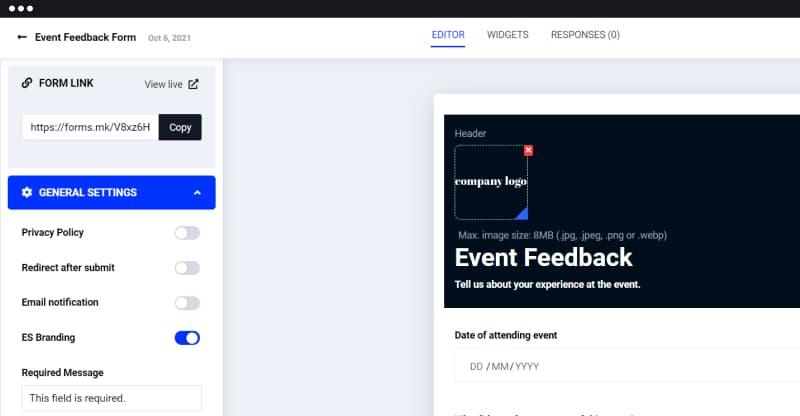The width and height of the screenshot is (800, 416).
Task: Click the chain link icon beside FORM LINK
Action: click(x=27, y=83)
